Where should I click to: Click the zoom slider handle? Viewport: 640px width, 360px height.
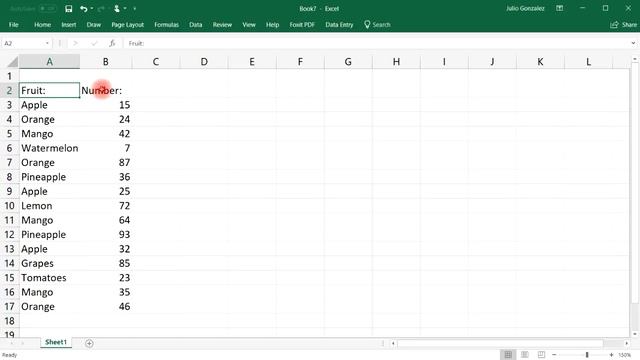pos(587,355)
